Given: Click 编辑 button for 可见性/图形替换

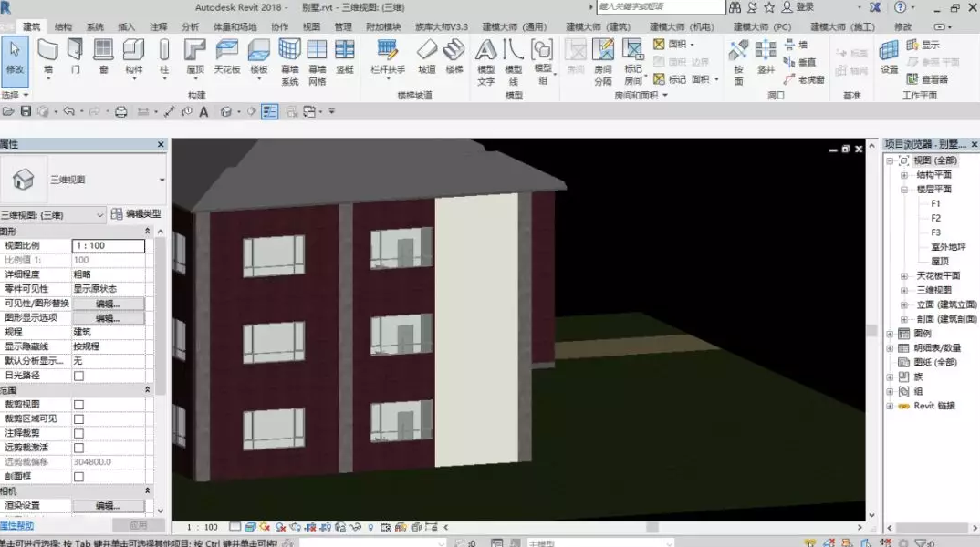Looking at the screenshot, I should (108, 304).
